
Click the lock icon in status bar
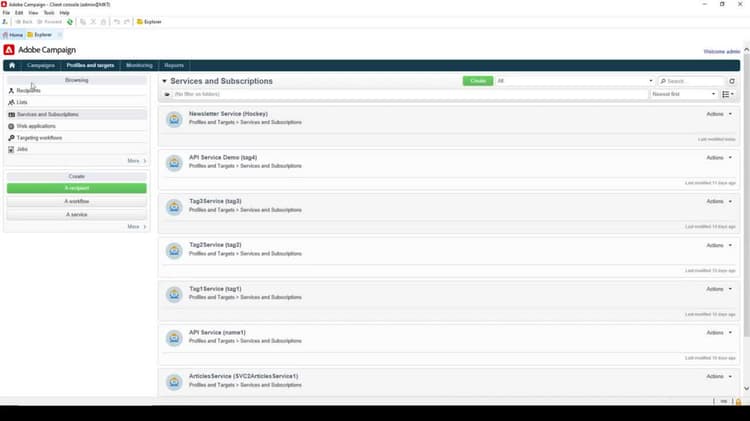(739, 401)
